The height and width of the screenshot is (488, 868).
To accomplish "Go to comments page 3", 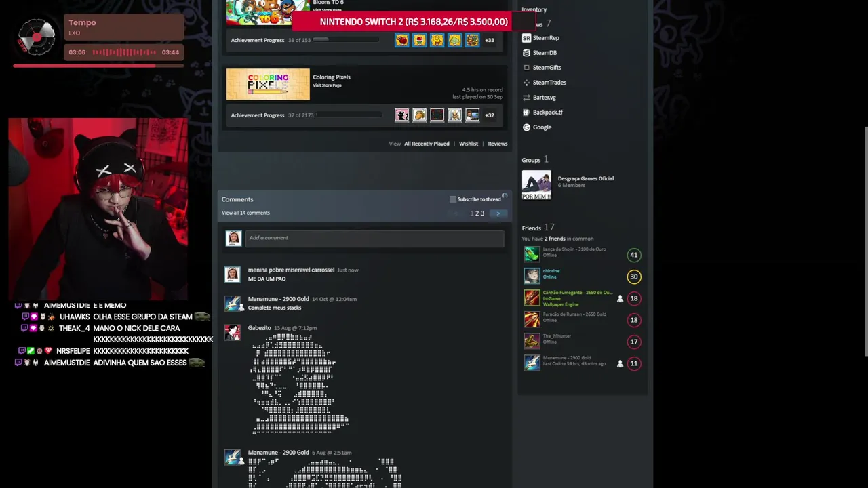I will pos(482,213).
